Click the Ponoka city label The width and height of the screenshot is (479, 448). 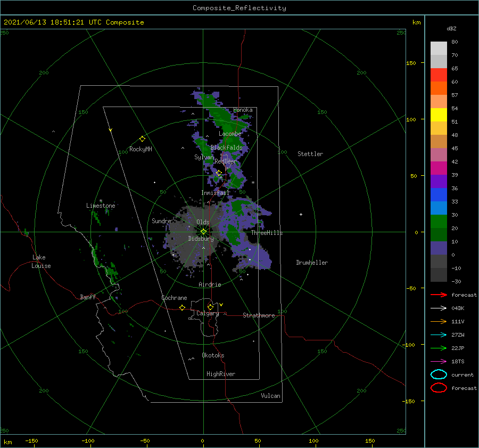pyautogui.click(x=243, y=110)
